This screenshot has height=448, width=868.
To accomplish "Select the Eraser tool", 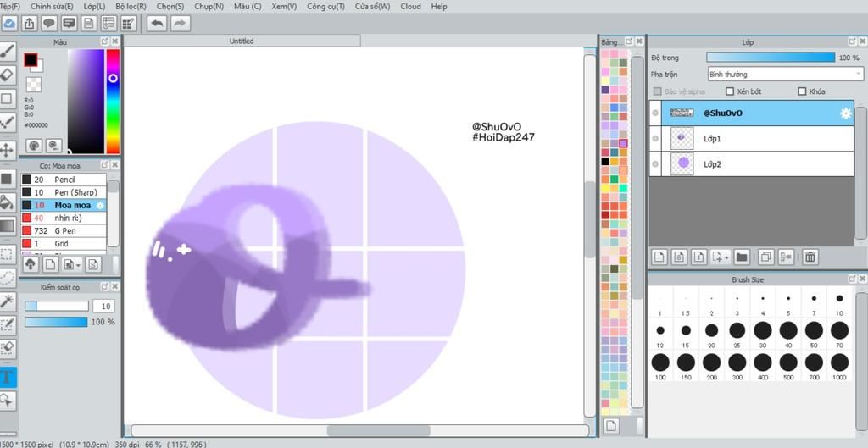I will 7,75.
